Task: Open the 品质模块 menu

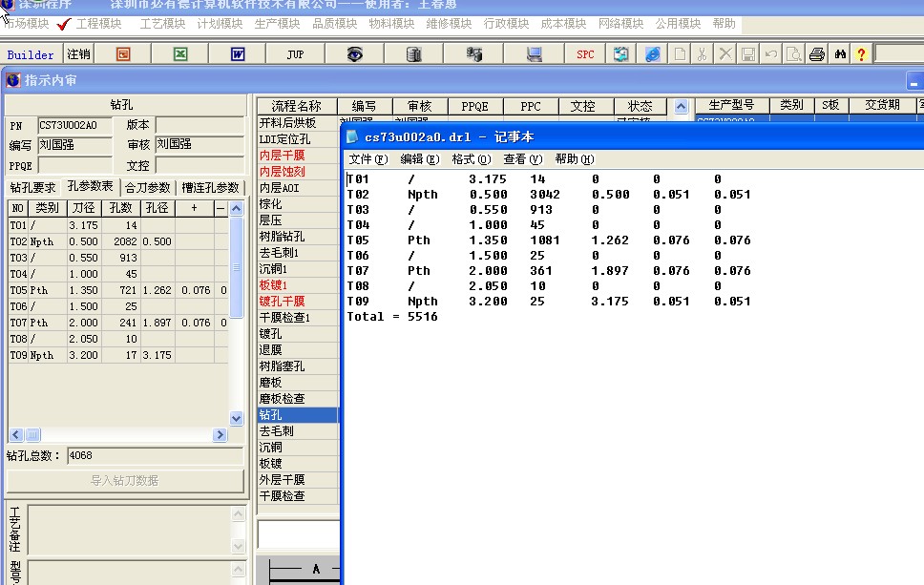Action: (x=334, y=24)
